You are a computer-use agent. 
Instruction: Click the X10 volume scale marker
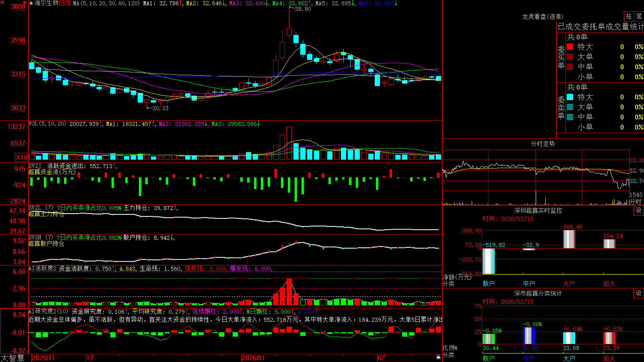click(x=21, y=157)
